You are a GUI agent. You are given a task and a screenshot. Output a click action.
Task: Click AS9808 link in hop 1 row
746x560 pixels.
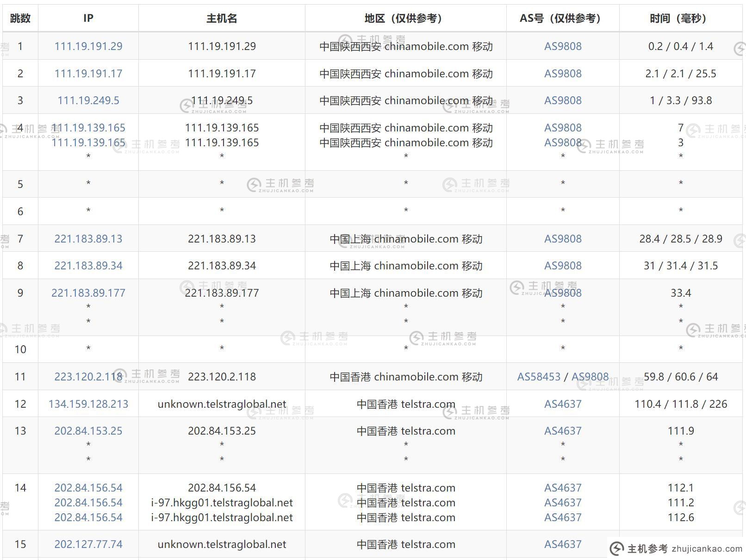[563, 46]
